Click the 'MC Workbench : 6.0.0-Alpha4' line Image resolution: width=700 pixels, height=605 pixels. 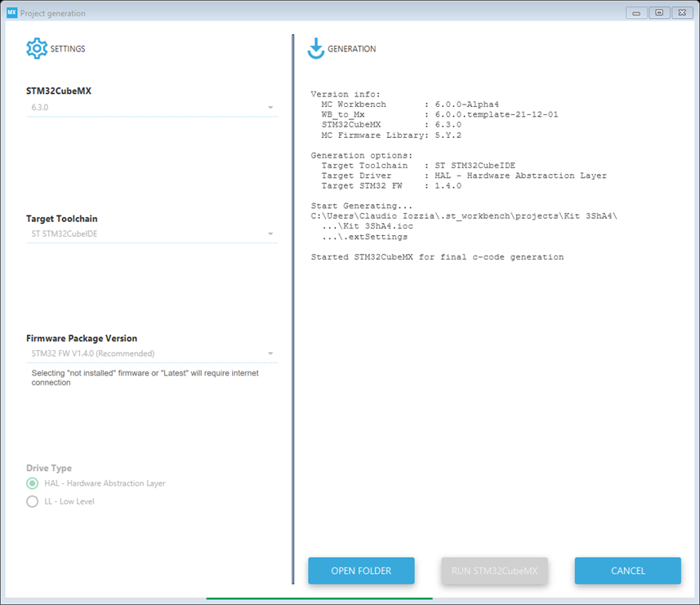coord(410,105)
